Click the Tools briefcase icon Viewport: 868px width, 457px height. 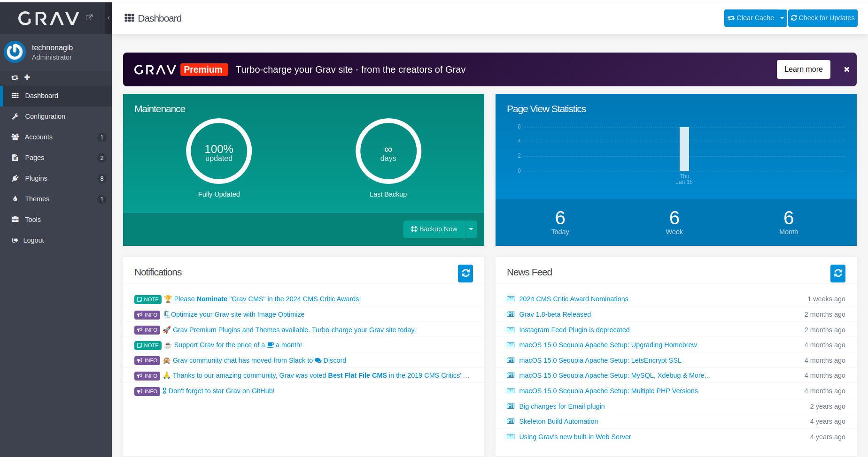pyautogui.click(x=15, y=220)
